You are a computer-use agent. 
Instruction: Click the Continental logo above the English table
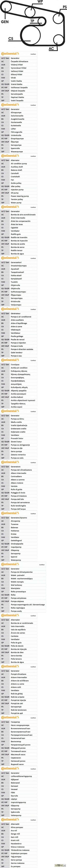click(x=10, y=156)
